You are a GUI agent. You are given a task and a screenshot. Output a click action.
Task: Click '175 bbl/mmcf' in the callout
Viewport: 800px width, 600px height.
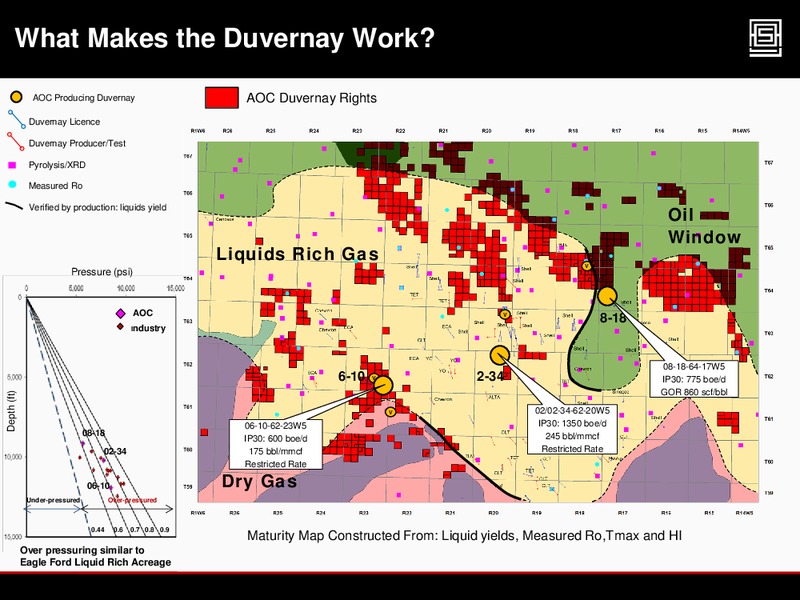276,451
